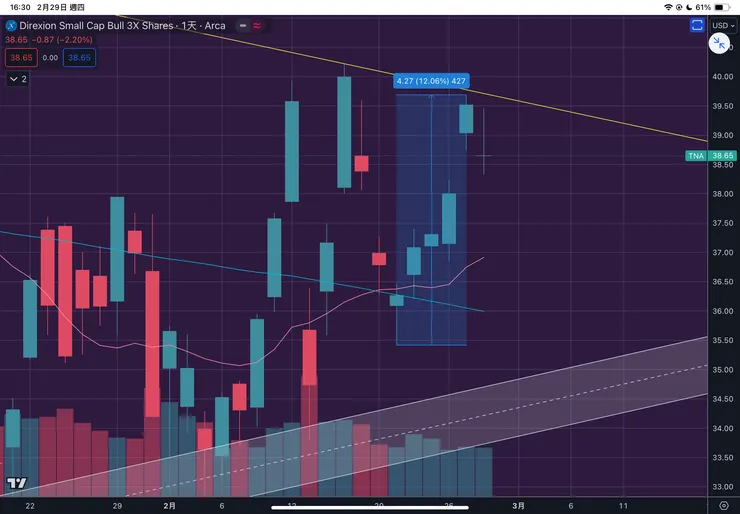Tap the moon Do Not Disturb icon
Screen dimensions: 740x514
(689, 7)
